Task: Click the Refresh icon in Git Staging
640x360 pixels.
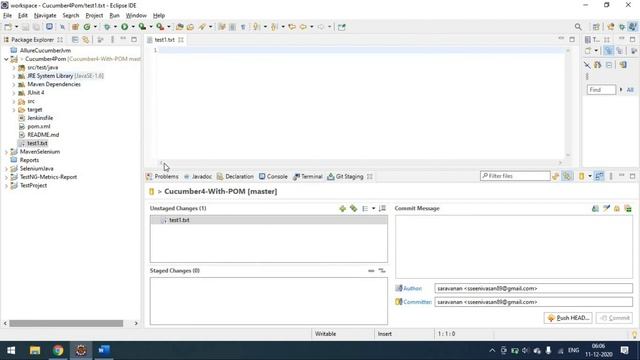Action: (x=556, y=176)
